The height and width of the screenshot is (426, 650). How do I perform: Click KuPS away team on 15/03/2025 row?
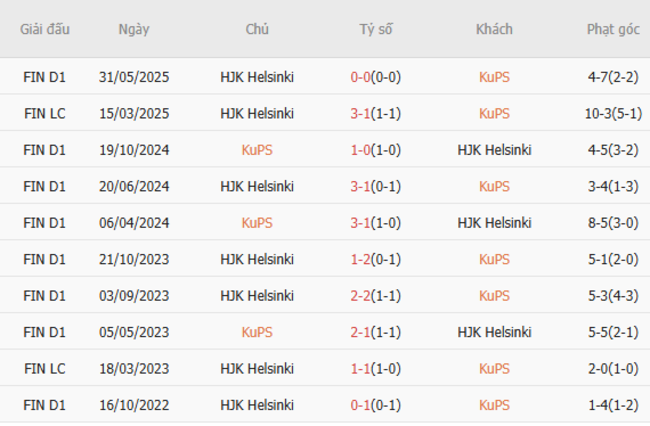(494, 113)
